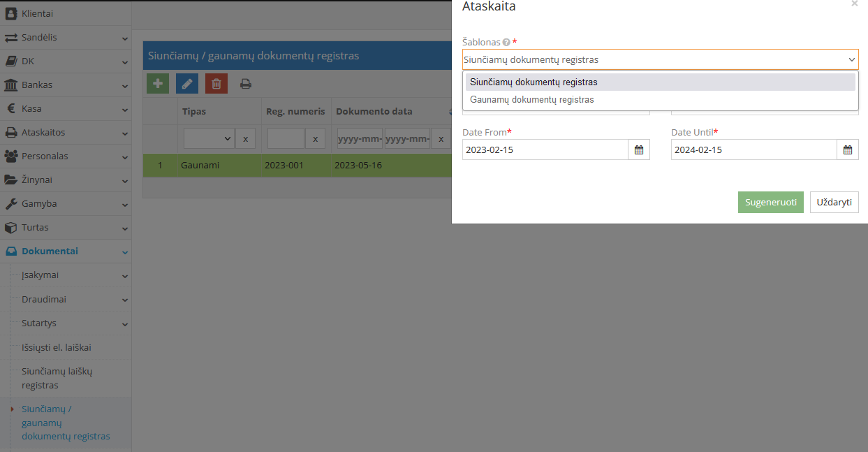Open calendar picker for Date Until
The width and height of the screenshot is (868, 452).
848,150
